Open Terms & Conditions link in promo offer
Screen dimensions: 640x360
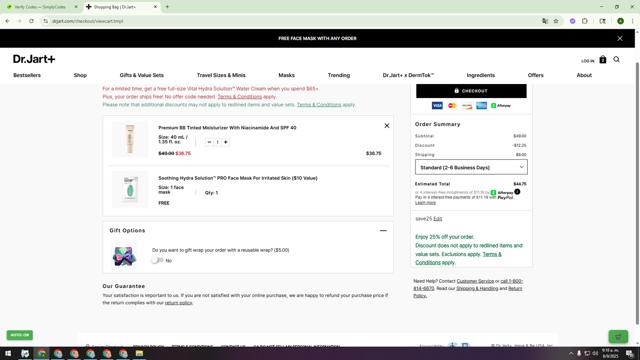pyautogui.click(x=240, y=97)
